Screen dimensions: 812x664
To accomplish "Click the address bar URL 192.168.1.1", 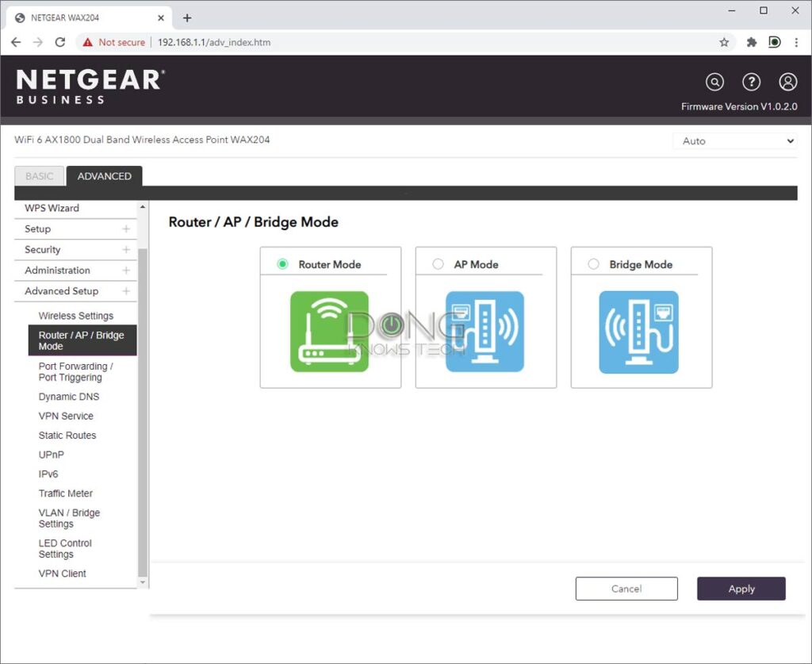I will (x=214, y=43).
